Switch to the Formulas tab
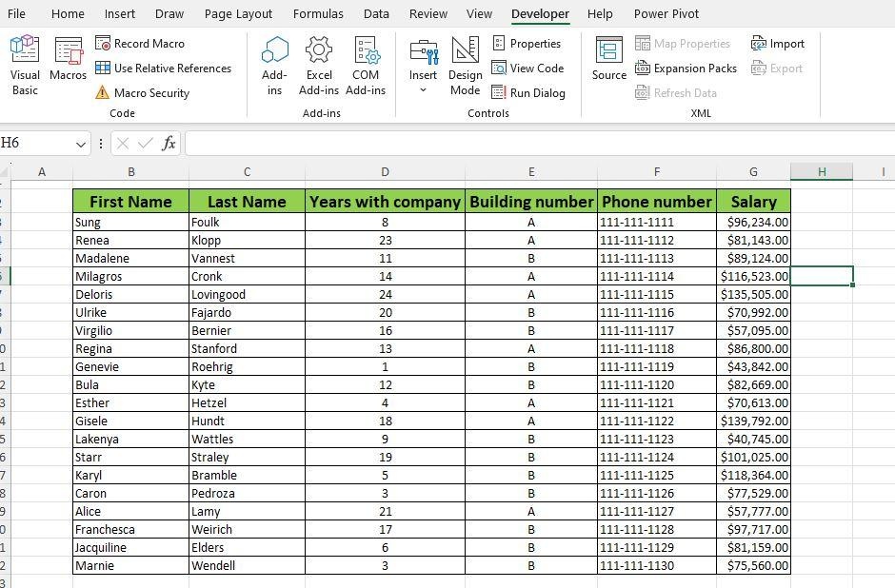Screen dimensions: 895x588 [318, 13]
